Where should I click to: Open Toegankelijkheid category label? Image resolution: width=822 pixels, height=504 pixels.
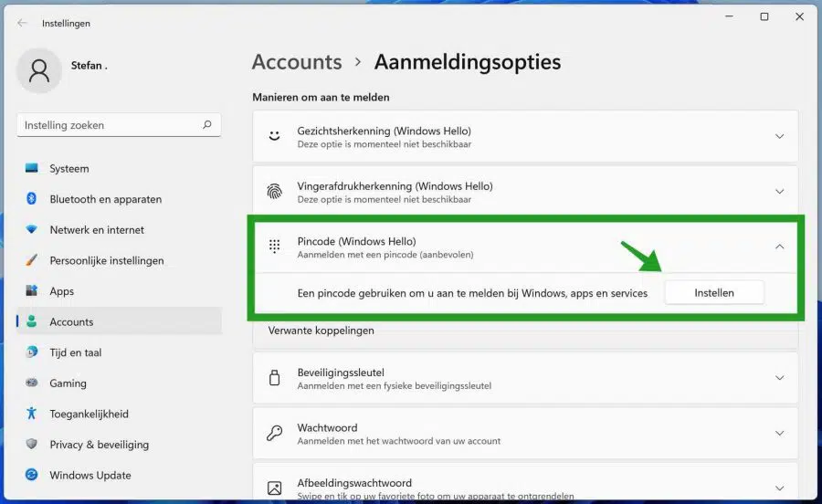90,414
